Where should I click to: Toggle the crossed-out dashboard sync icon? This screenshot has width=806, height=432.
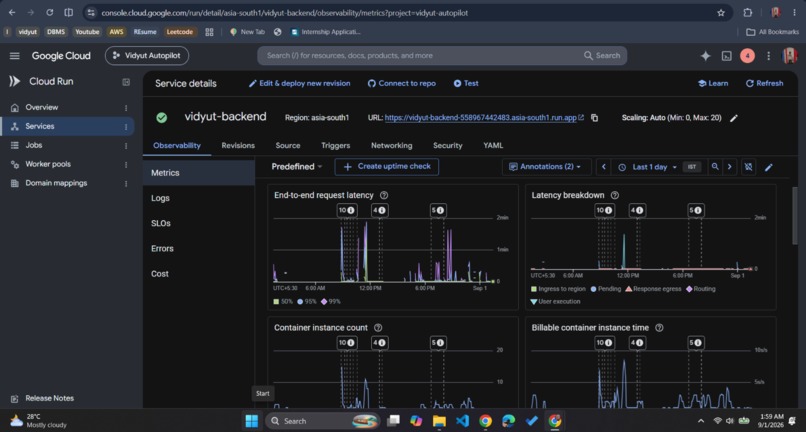[748, 167]
